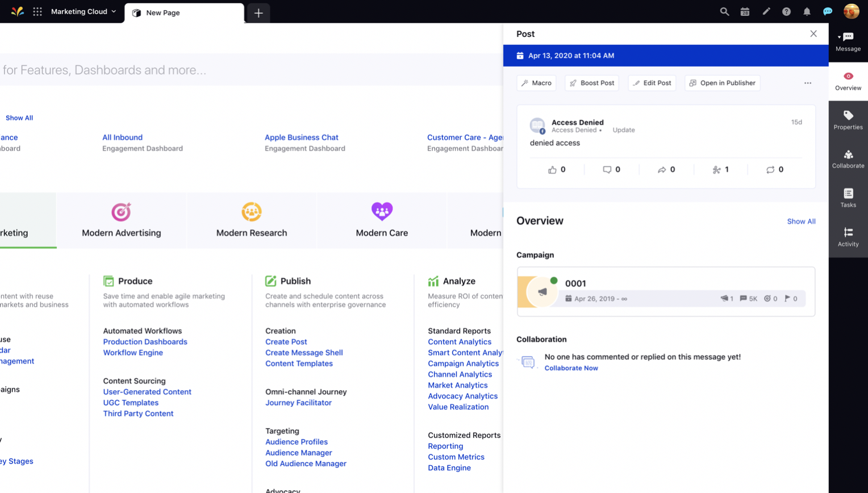Click the Produce section icon
The image size is (868, 493).
(108, 281)
